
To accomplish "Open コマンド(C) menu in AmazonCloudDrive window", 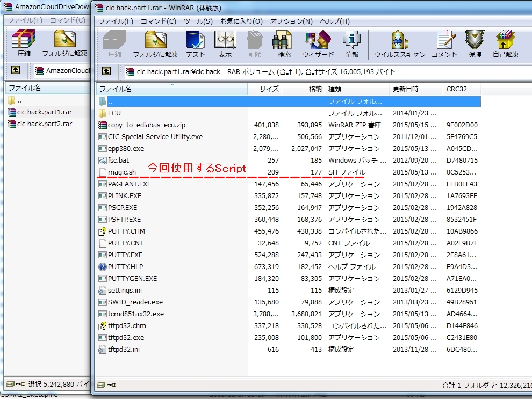I will click(68, 20).
